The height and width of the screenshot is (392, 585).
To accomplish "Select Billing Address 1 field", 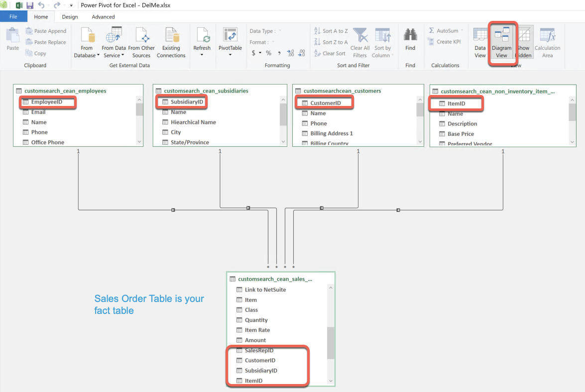I will pos(331,133).
